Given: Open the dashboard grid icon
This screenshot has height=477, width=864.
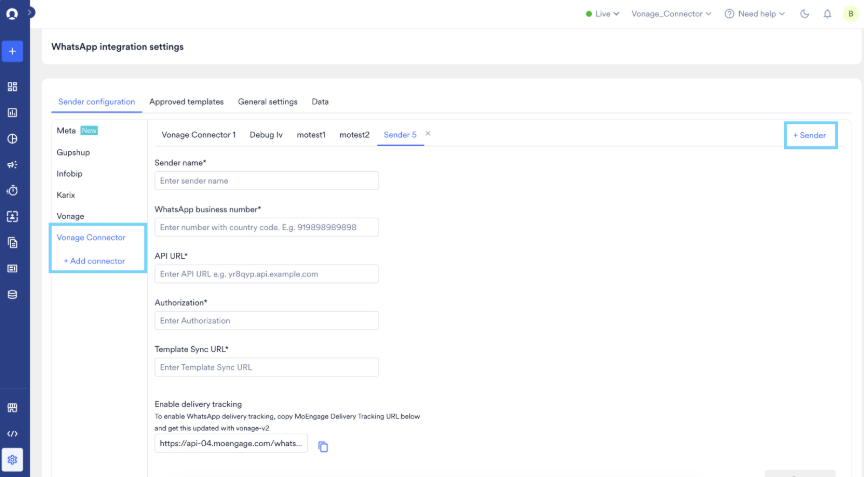Looking at the screenshot, I should (12, 86).
